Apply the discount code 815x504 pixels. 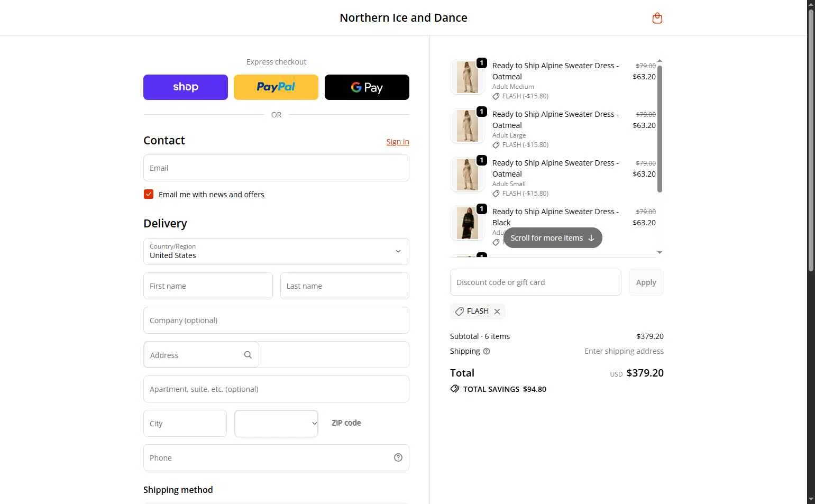(646, 282)
